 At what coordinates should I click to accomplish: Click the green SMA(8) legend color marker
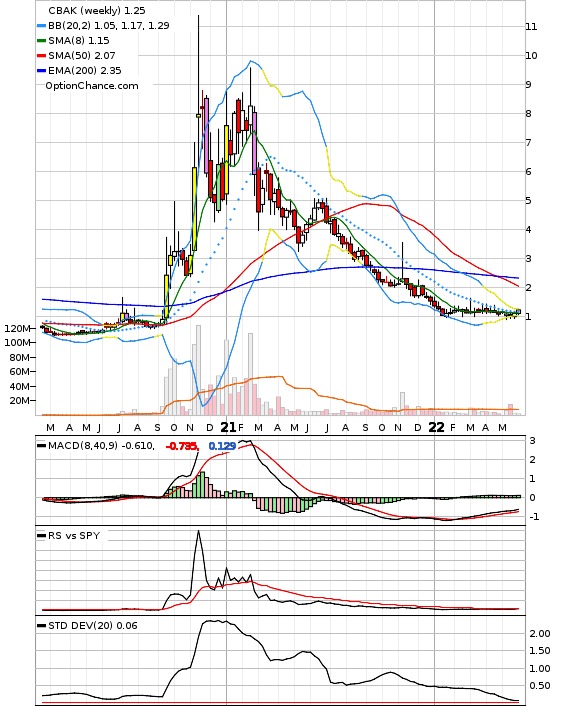point(41,41)
